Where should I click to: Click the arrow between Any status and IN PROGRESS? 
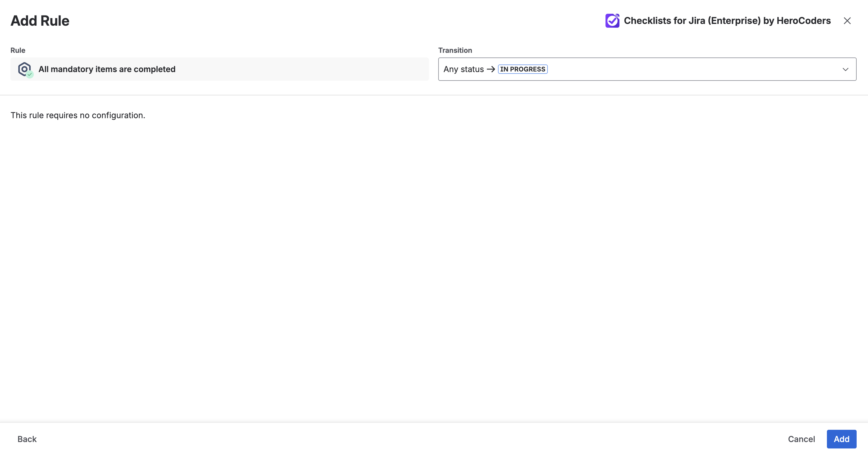(491, 69)
